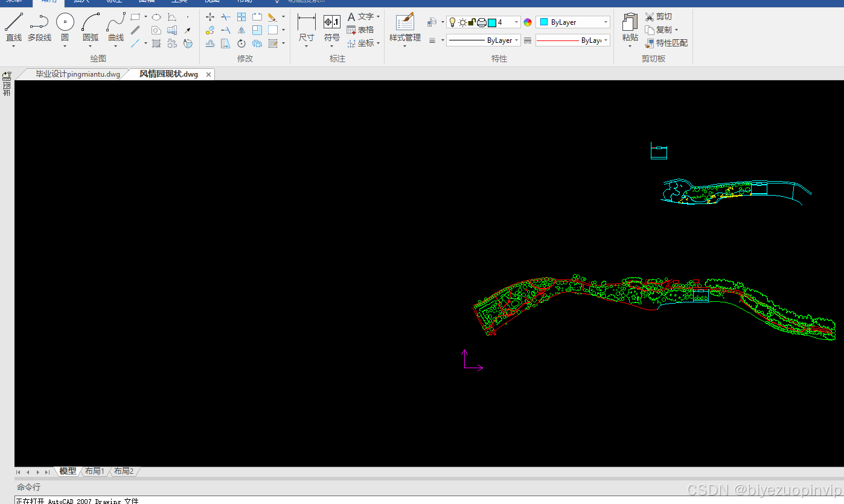
Task: Toggle layer plot printer icon
Action: point(482,22)
